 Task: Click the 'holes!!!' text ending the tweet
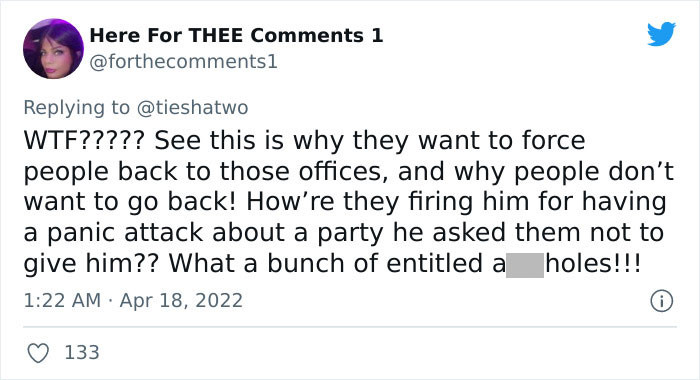(593, 263)
